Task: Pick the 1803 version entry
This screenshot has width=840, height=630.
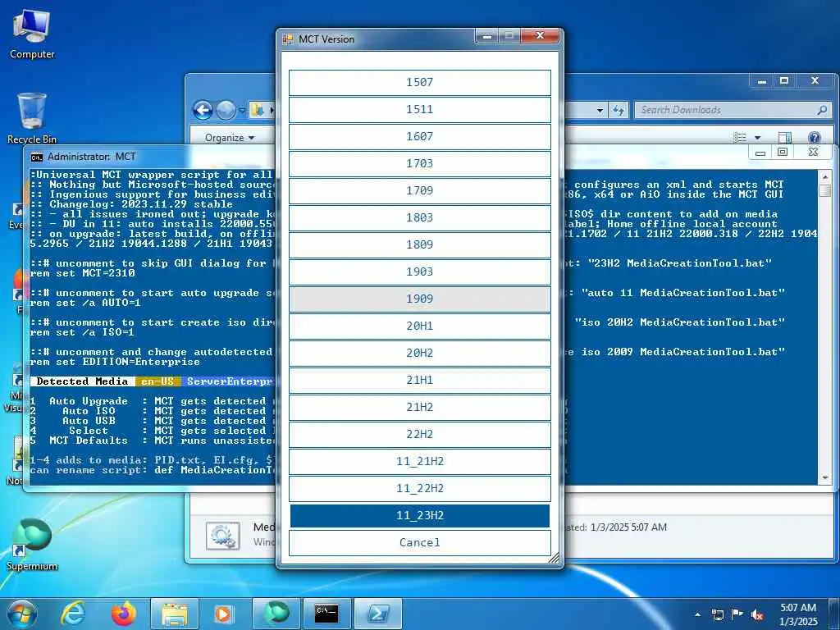Action: point(419,217)
